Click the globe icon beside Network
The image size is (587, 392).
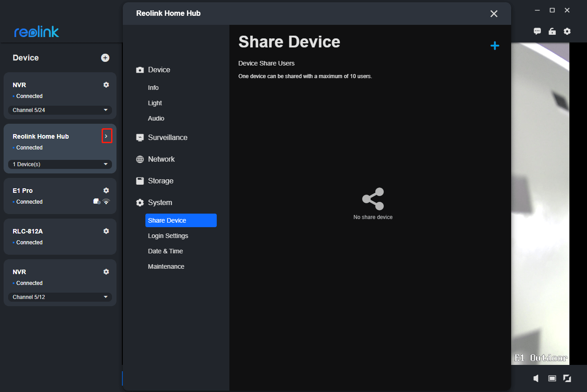tap(140, 159)
